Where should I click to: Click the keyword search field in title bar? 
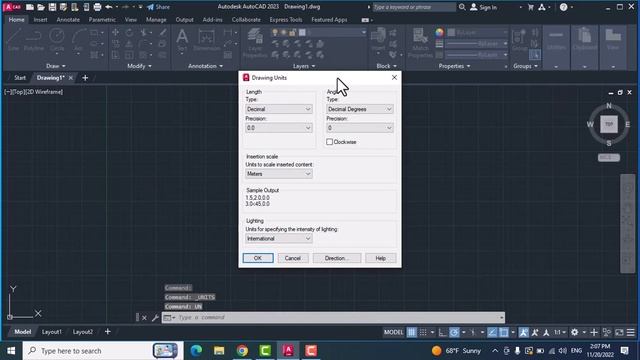[414, 7]
